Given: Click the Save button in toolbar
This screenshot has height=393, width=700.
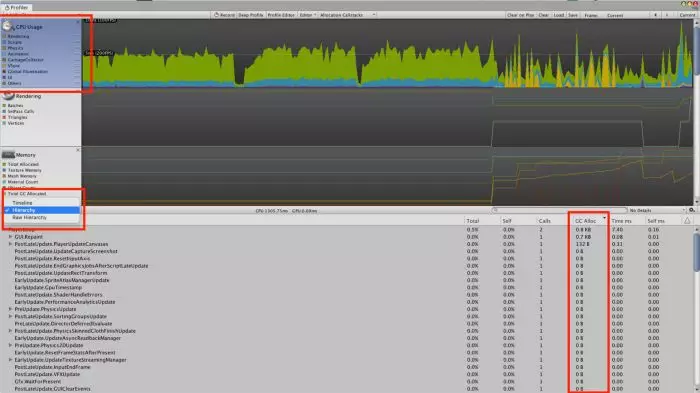Looking at the screenshot, I should click(x=573, y=15).
